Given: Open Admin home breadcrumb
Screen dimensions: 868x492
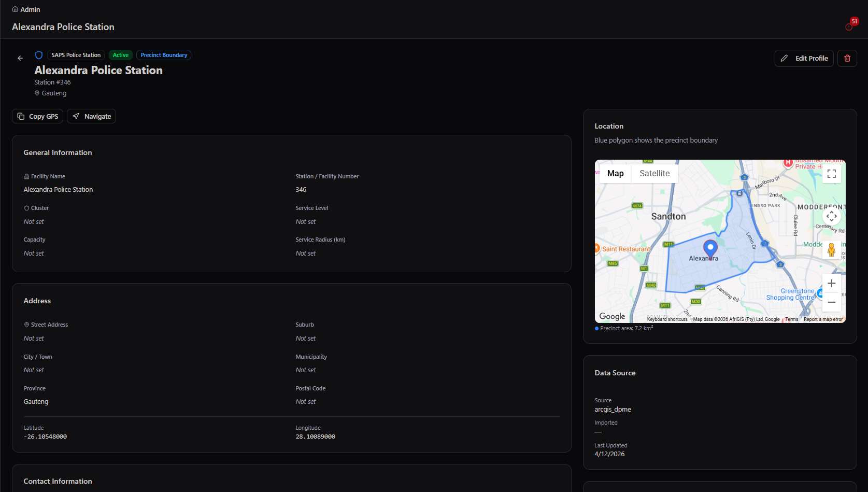Looking at the screenshot, I should coord(26,9).
